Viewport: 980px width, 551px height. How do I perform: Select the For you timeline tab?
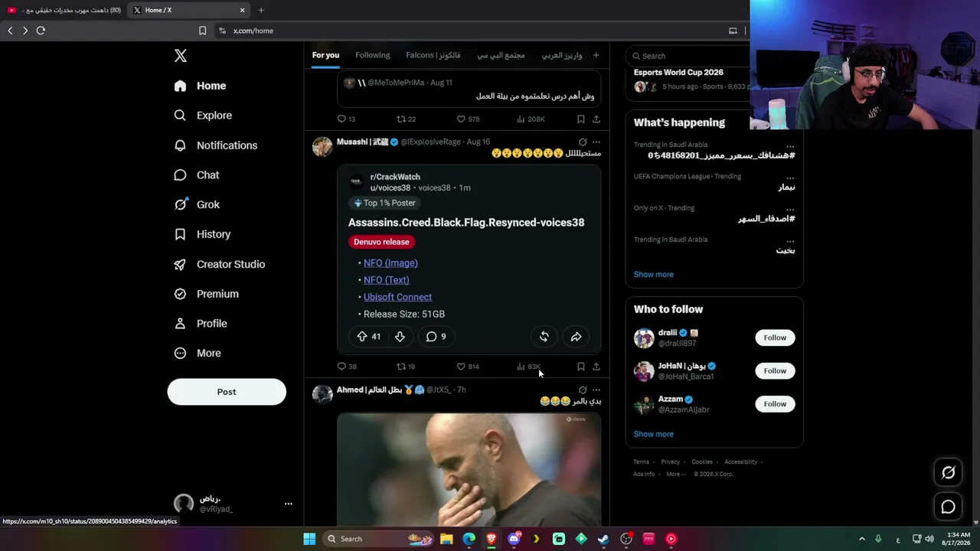pyautogui.click(x=325, y=55)
